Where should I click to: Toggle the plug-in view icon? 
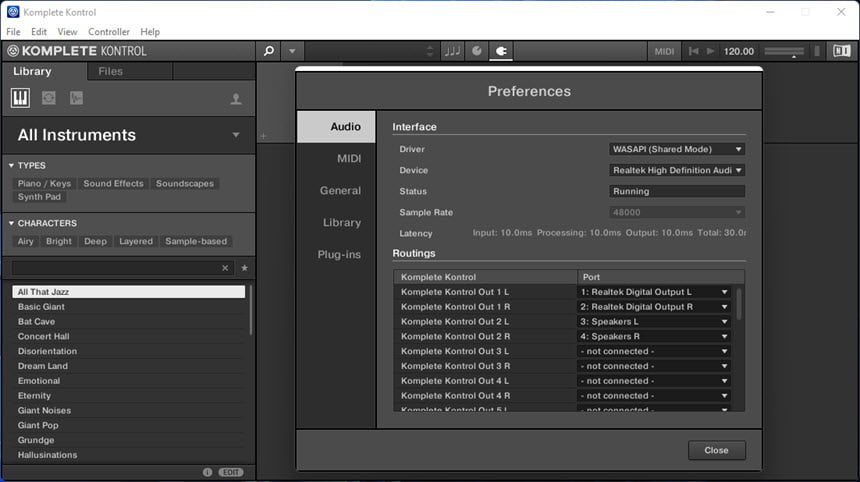501,51
